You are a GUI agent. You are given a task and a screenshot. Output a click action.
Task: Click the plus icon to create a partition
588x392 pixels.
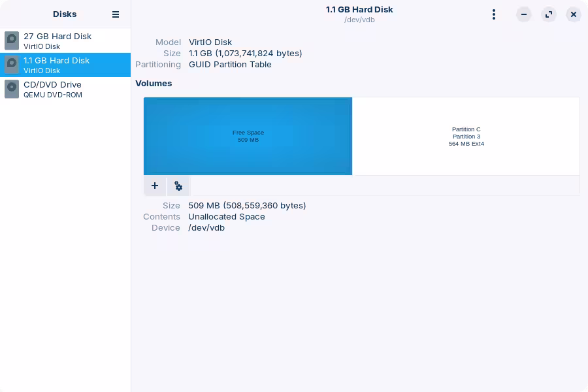[x=155, y=186]
